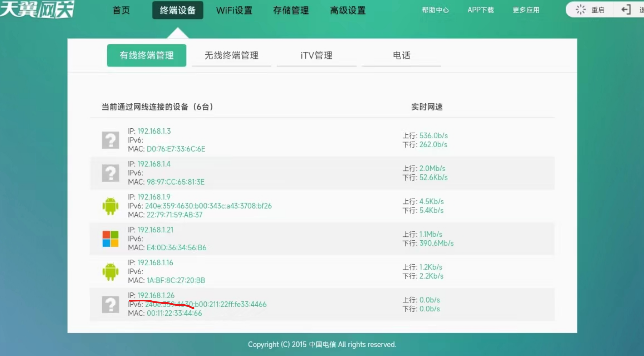
Task: Click unknown device icon for 192.168.1.3
Action: [110, 140]
